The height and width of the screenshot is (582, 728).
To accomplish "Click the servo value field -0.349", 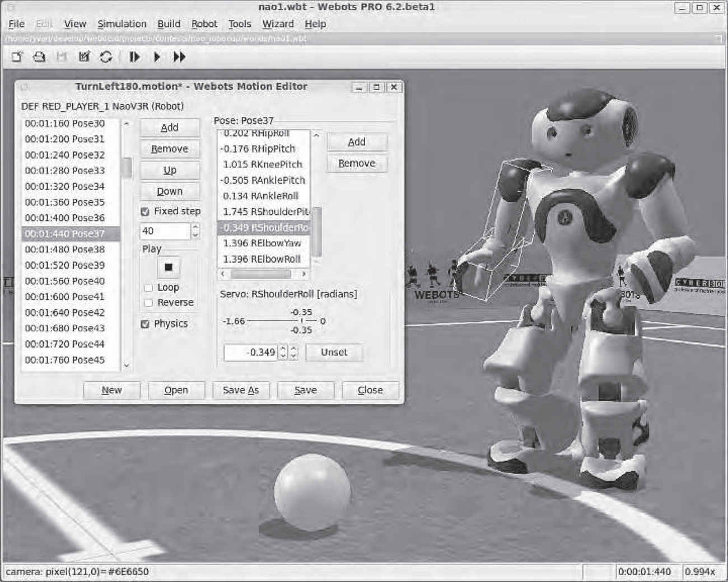I will click(250, 353).
